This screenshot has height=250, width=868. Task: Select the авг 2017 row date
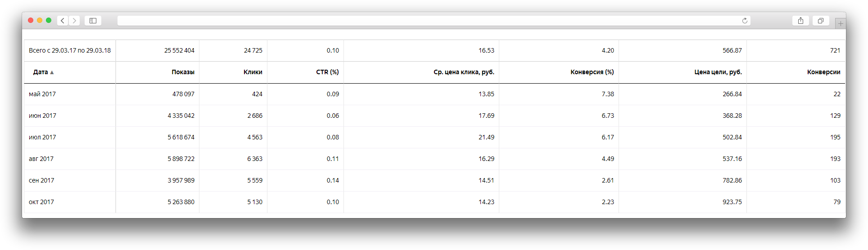pos(41,159)
